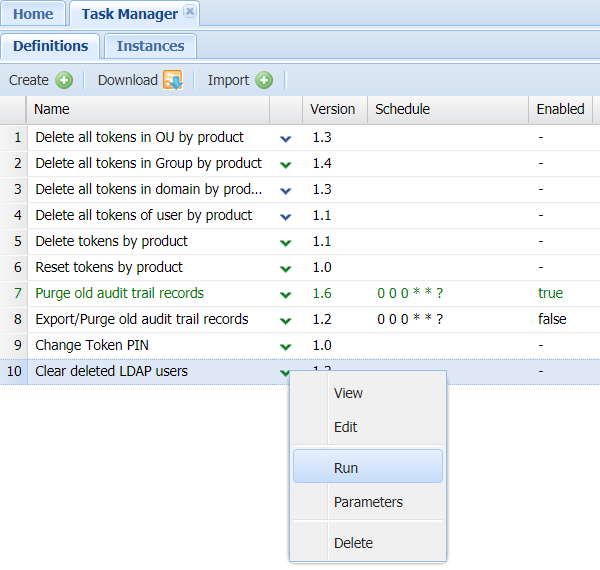The image size is (600, 570).
Task: Sort by the Name column header
Action: (148, 109)
